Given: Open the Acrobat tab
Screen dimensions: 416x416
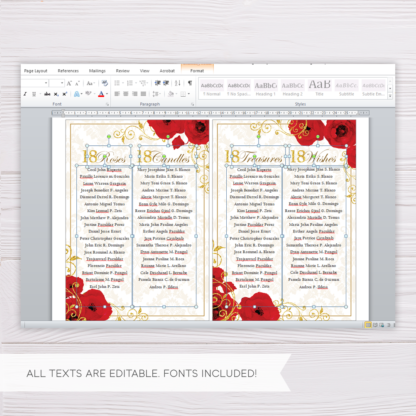Looking at the screenshot, I should pos(167,71).
